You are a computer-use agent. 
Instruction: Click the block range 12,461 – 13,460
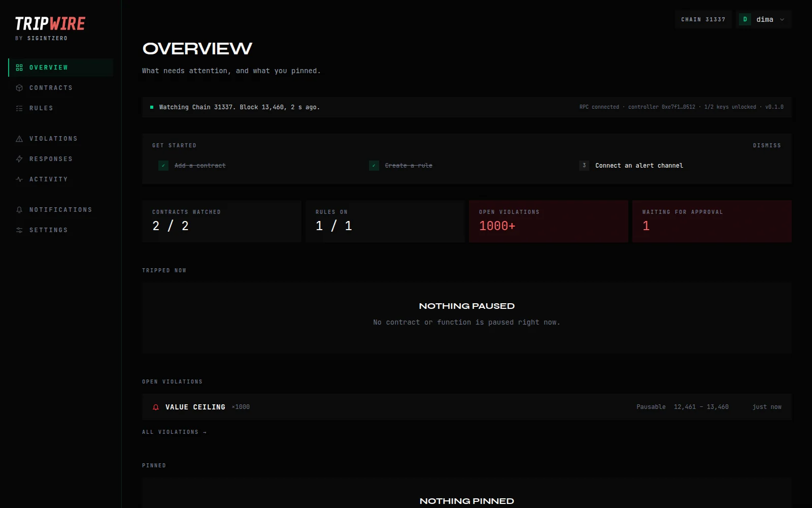[x=701, y=407]
